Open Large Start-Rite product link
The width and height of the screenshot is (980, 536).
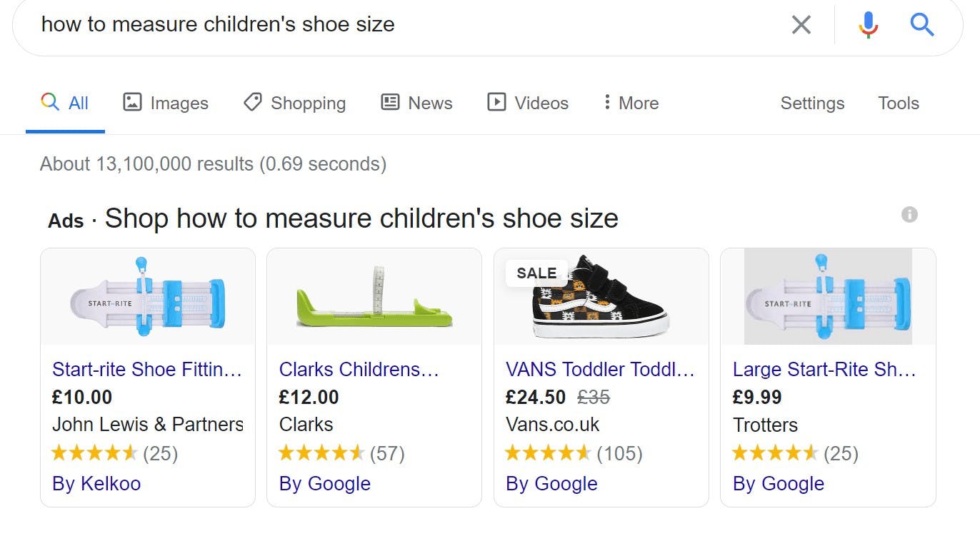click(824, 369)
